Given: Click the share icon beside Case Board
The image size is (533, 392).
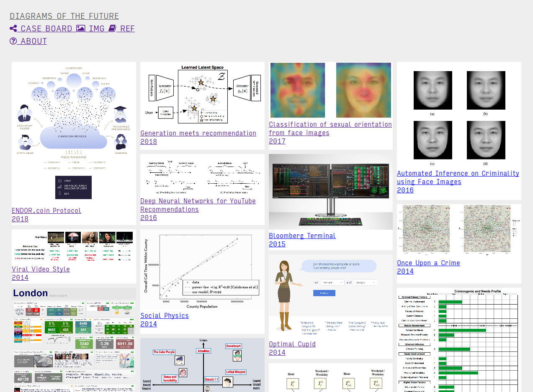Looking at the screenshot, I should [13, 28].
